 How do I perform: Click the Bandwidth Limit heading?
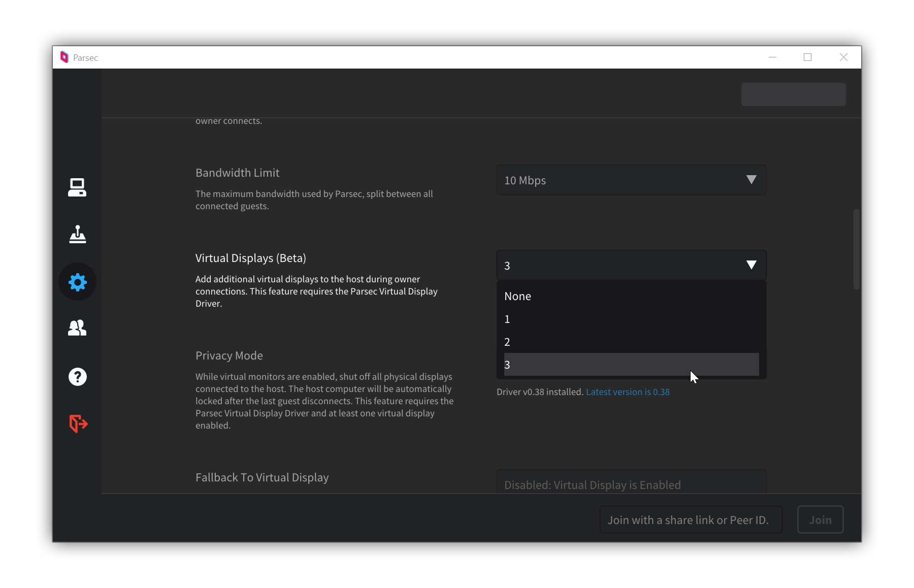[237, 173]
